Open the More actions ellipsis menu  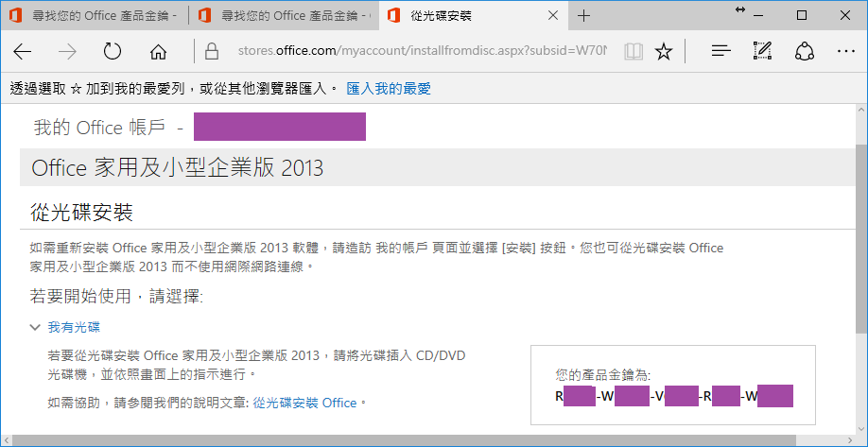tap(846, 51)
